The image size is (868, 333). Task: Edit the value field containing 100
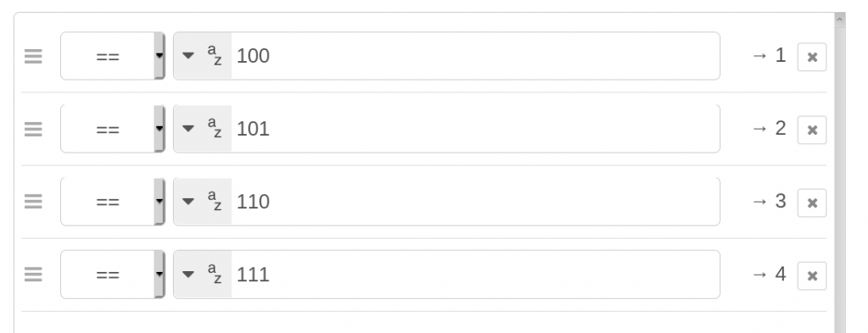click(475, 56)
